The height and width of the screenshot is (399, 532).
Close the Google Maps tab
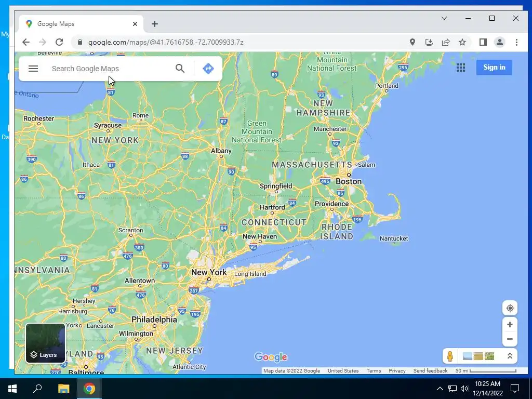pyautogui.click(x=135, y=24)
